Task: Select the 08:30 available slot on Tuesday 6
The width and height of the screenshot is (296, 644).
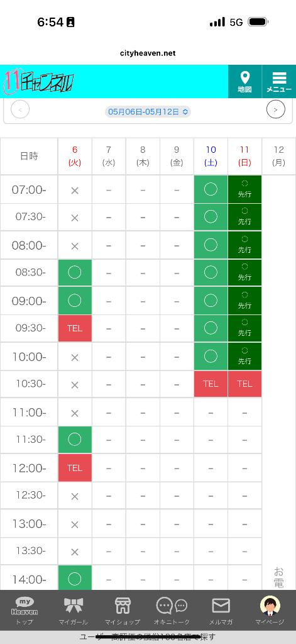Action: click(75, 273)
